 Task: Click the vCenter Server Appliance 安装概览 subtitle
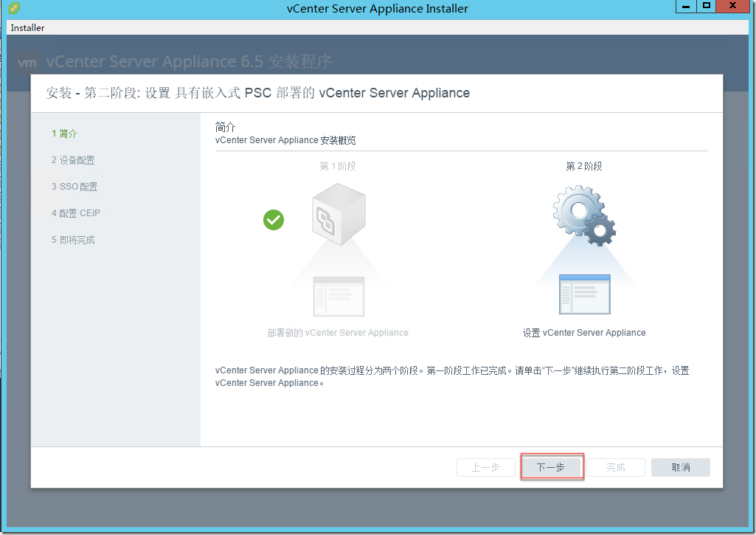[285, 140]
